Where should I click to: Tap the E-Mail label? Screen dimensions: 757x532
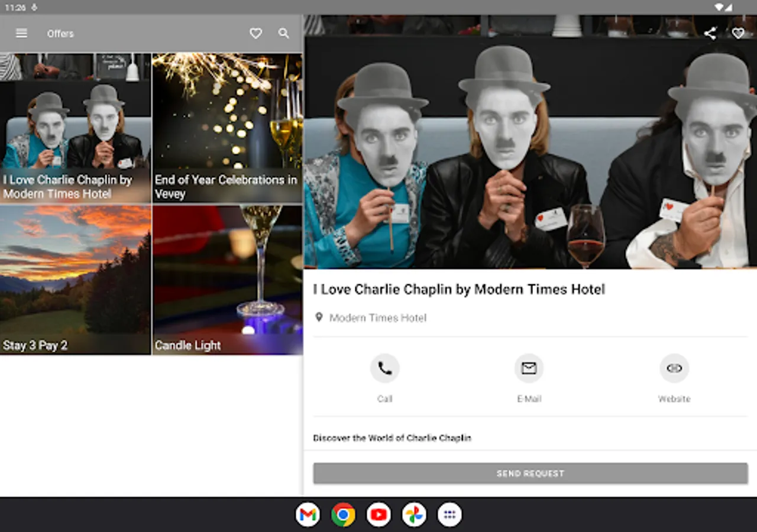529,399
